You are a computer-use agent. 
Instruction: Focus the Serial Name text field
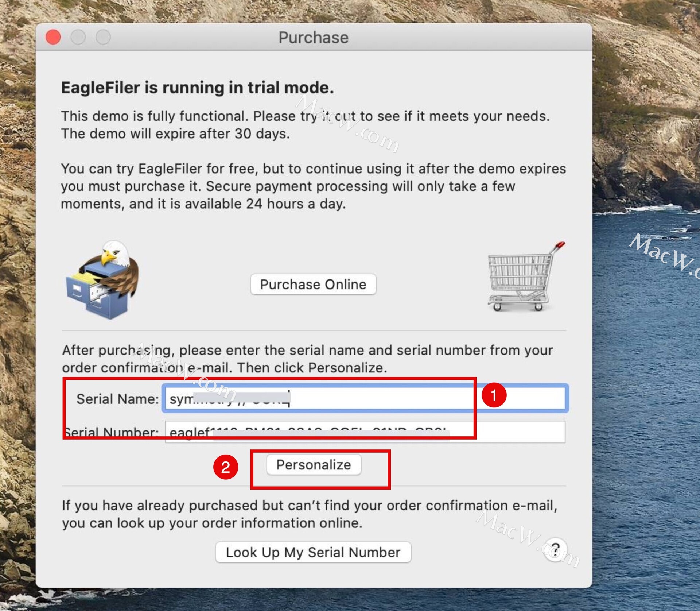[365, 398]
